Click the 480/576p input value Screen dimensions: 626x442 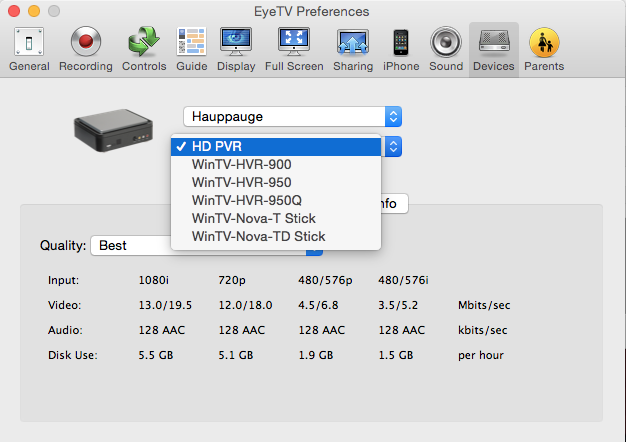click(x=325, y=280)
